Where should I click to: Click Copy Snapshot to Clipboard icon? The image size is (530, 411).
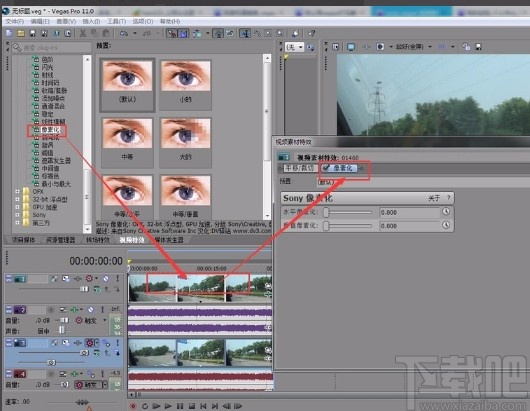click(x=466, y=47)
